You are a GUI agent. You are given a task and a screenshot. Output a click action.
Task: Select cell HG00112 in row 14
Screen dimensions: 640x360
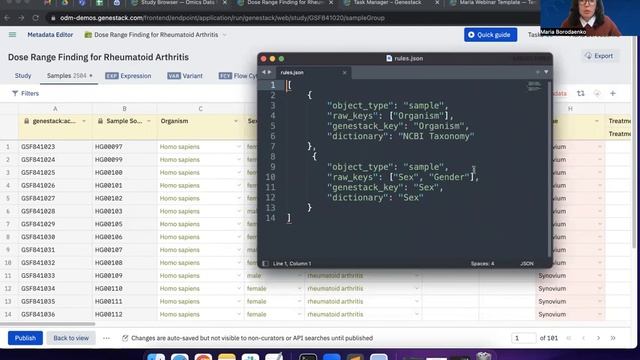(x=124, y=314)
